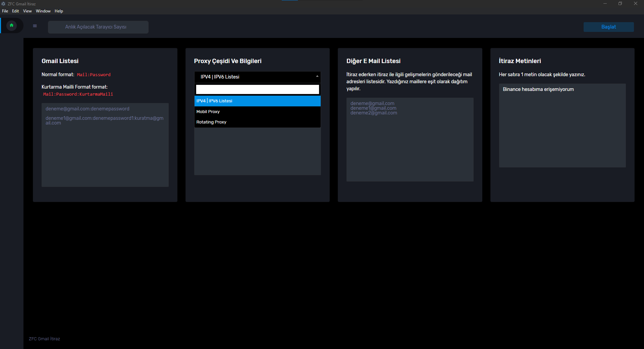
Task: Collapse the IPV4 | IPV6 Listesi proxy dropdown
Action: [x=257, y=77]
